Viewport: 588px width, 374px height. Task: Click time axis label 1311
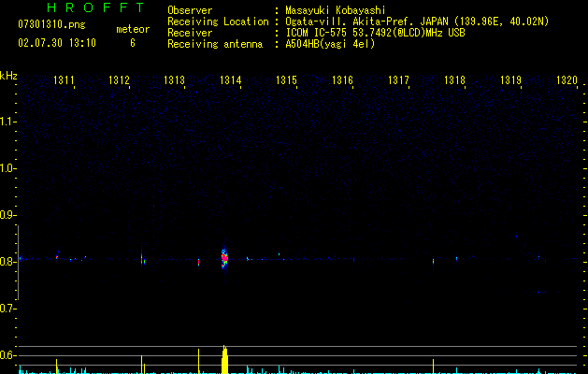pyautogui.click(x=64, y=80)
